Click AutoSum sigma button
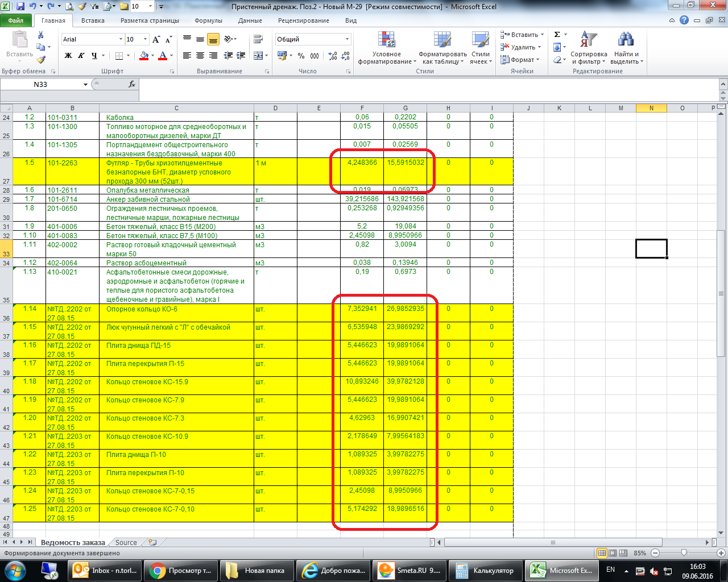The width and height of the screenshot is (728, 582). tap(557, 35)
